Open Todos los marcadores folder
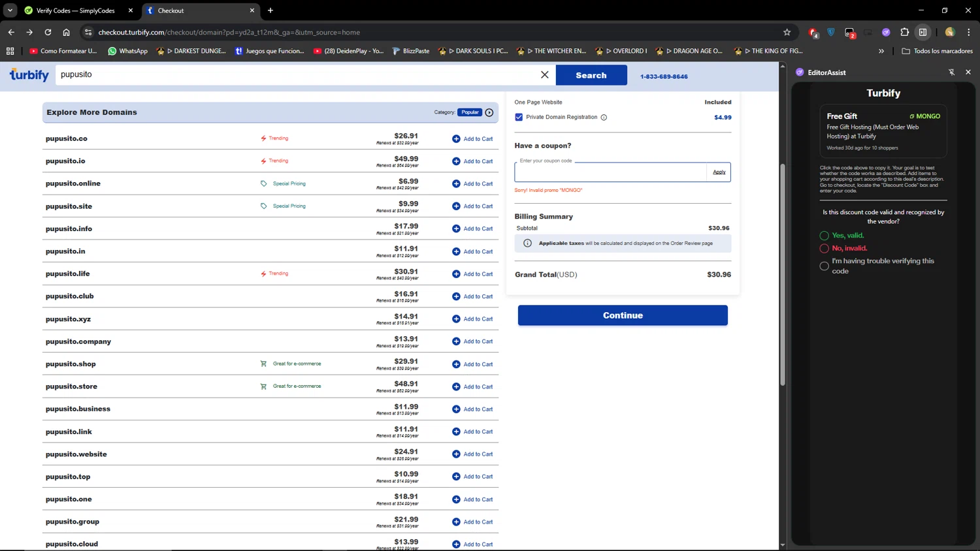 point(937,51)
